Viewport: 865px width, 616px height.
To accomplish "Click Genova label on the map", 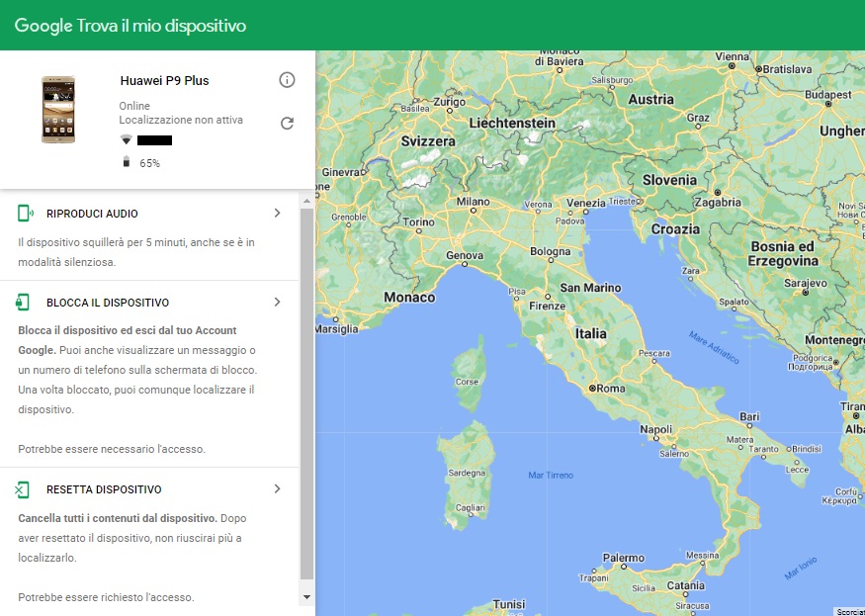I will coord(465,255).
